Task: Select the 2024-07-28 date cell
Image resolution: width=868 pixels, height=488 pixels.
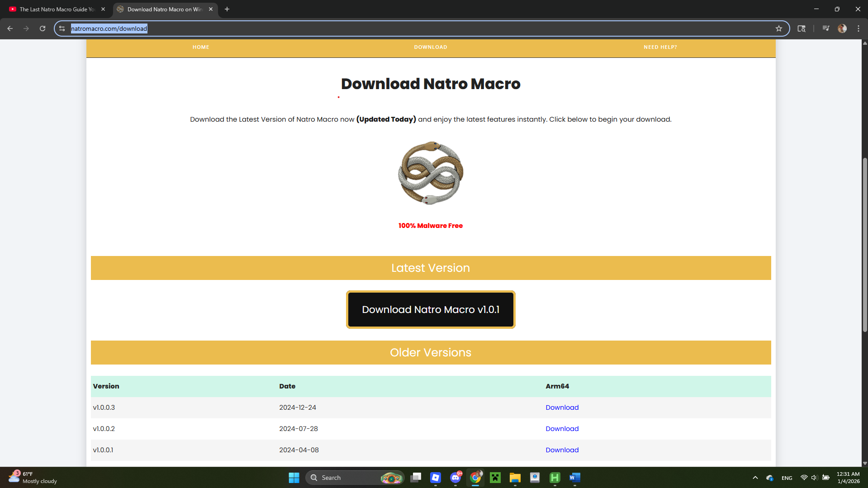Action: 299,429
